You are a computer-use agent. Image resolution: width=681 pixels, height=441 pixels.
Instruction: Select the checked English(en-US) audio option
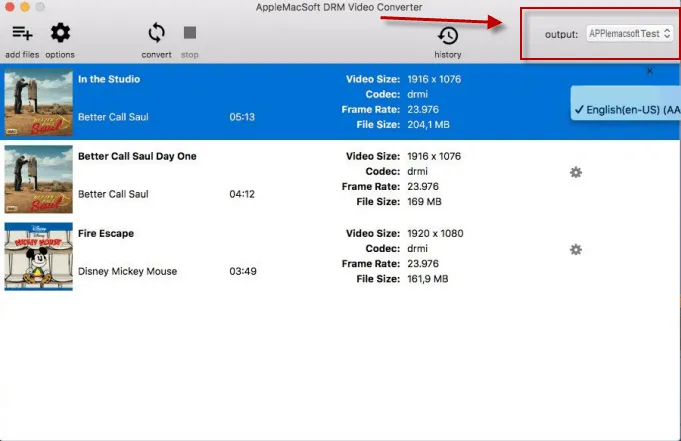628,110
